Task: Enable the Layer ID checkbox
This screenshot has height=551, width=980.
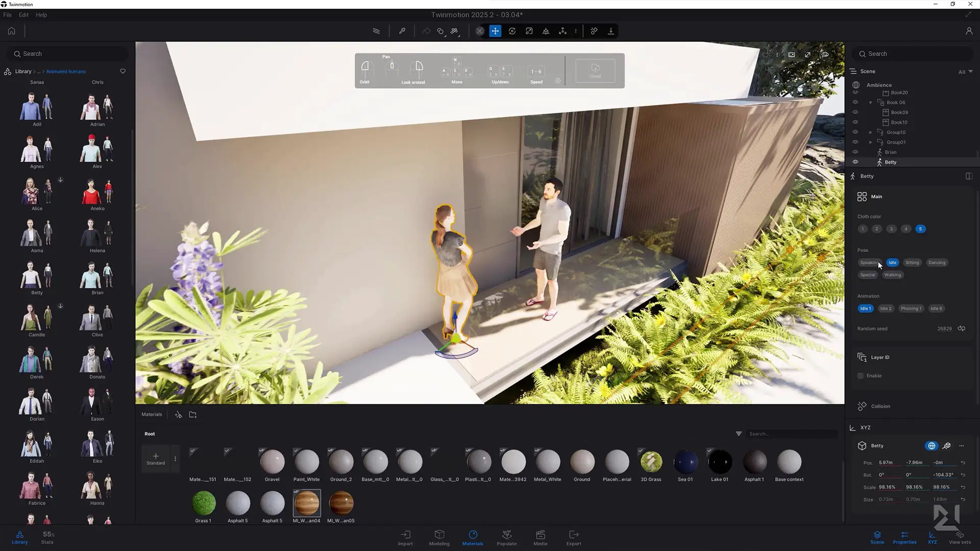Action: pyautogui.click(x=861, y=376)
